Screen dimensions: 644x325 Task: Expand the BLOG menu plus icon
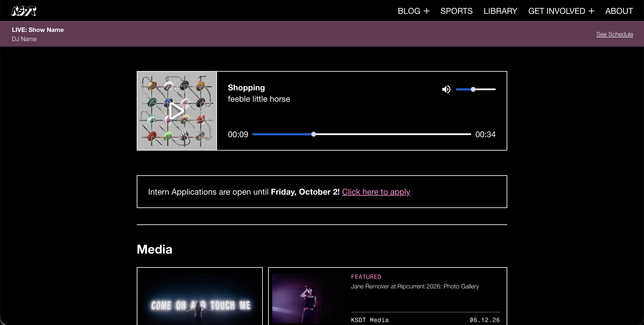pos(427,11)
